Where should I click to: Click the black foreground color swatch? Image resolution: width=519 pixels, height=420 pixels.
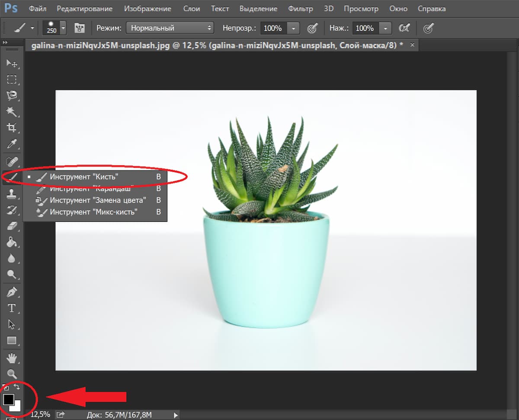[x=8, y=399]
